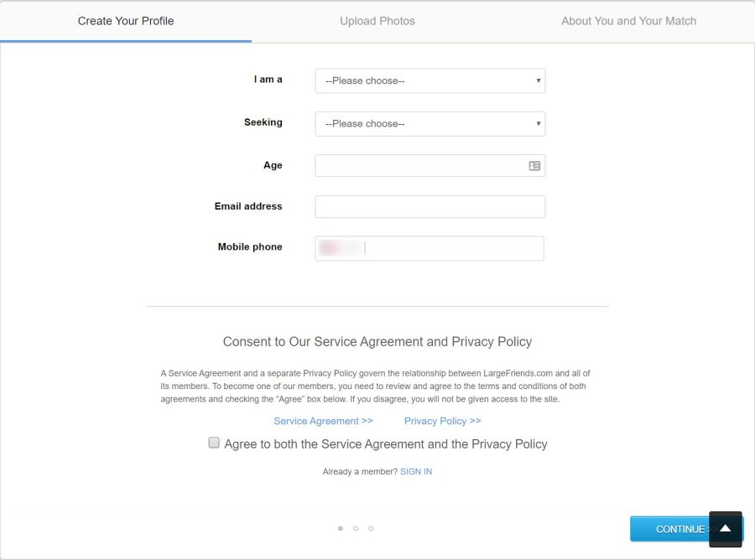Click the Agree to both agreements label text

[386, 444]
